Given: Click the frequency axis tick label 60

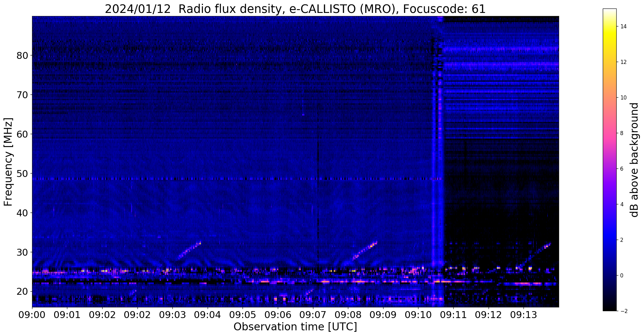Looking at the screenshot, I should 22,134.
